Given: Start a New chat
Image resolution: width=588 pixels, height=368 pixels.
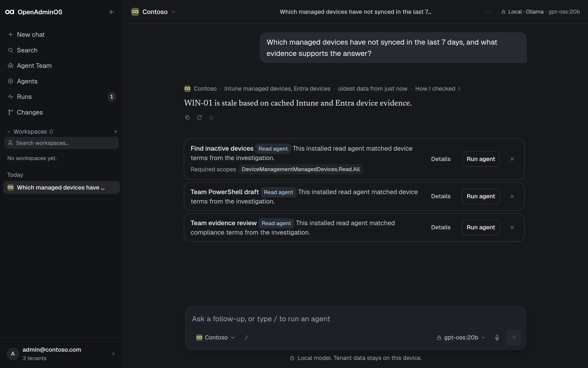Looking at the screenshot, I should 61,34.
